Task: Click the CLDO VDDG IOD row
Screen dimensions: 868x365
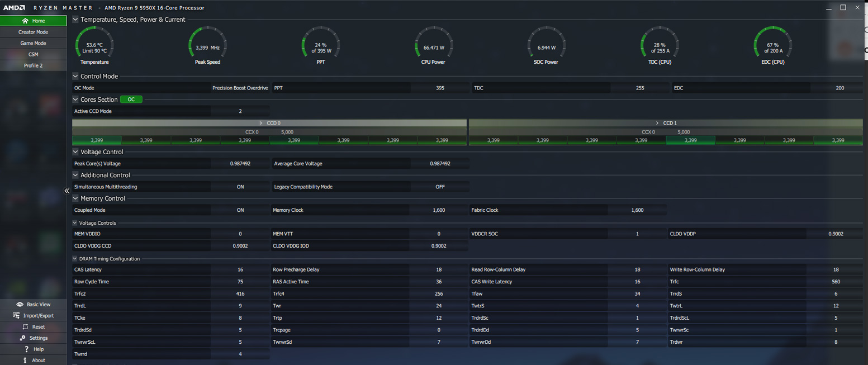Action: [369, 246]
